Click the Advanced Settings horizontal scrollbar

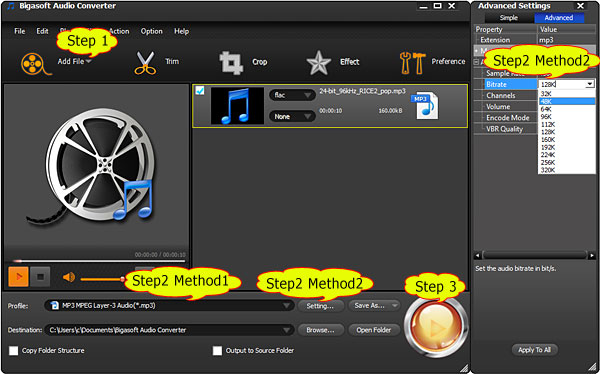pyautogui.click(x=535, y=255)
